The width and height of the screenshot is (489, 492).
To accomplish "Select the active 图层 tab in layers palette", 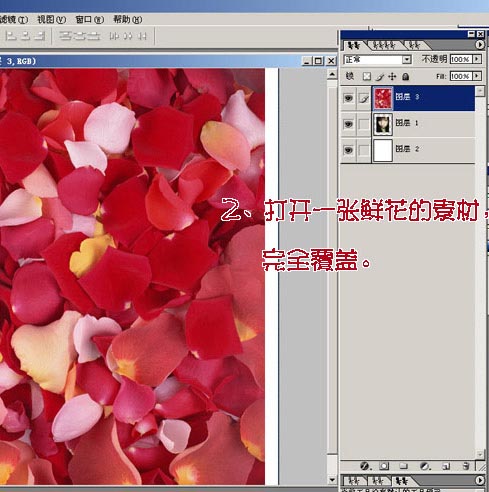I will point(354,45).
